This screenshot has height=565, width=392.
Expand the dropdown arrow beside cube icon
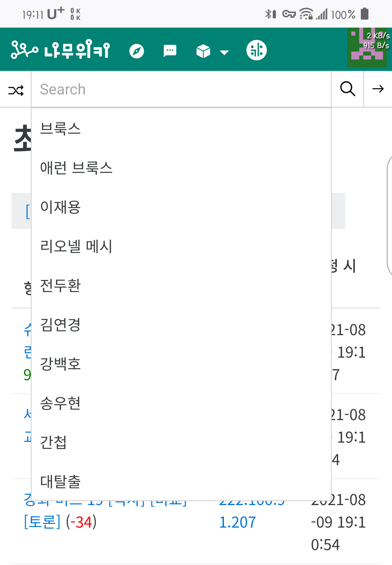[225, 52]
